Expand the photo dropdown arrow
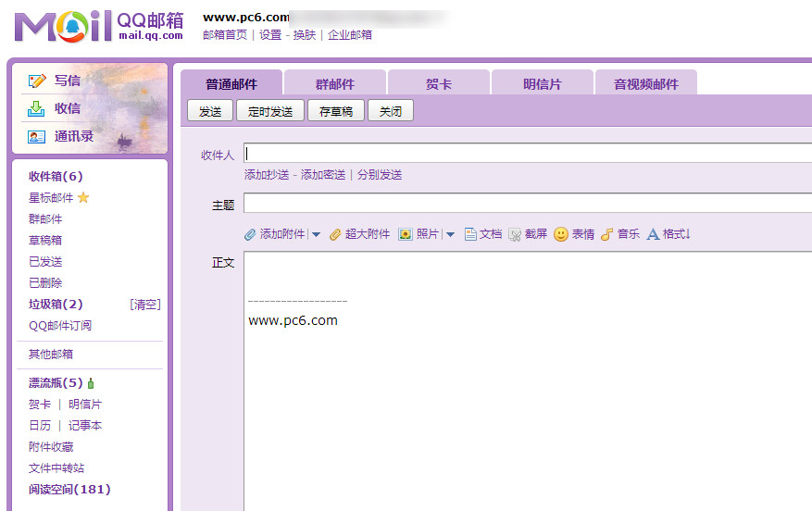 click(451, 235)
